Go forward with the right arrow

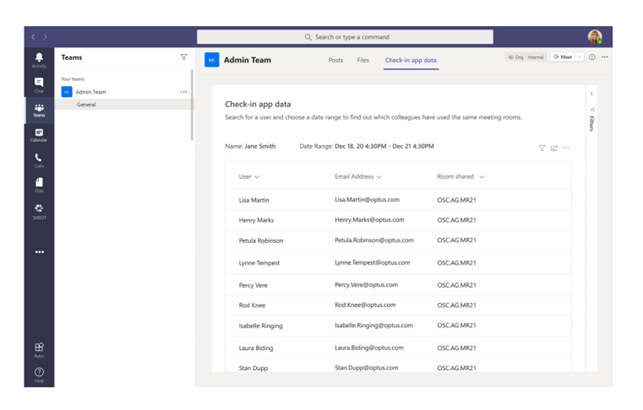(x=45, y=37)
